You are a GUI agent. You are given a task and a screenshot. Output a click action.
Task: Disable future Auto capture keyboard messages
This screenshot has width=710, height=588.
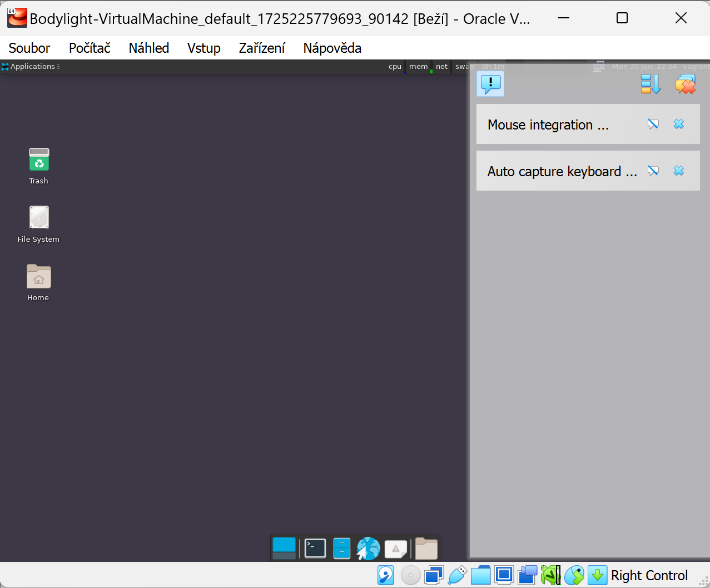653,171
